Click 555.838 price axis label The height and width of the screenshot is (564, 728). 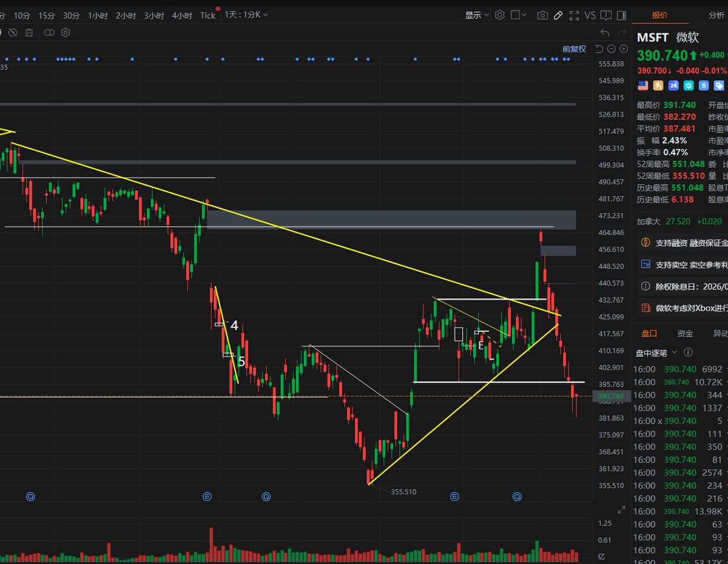612,64
